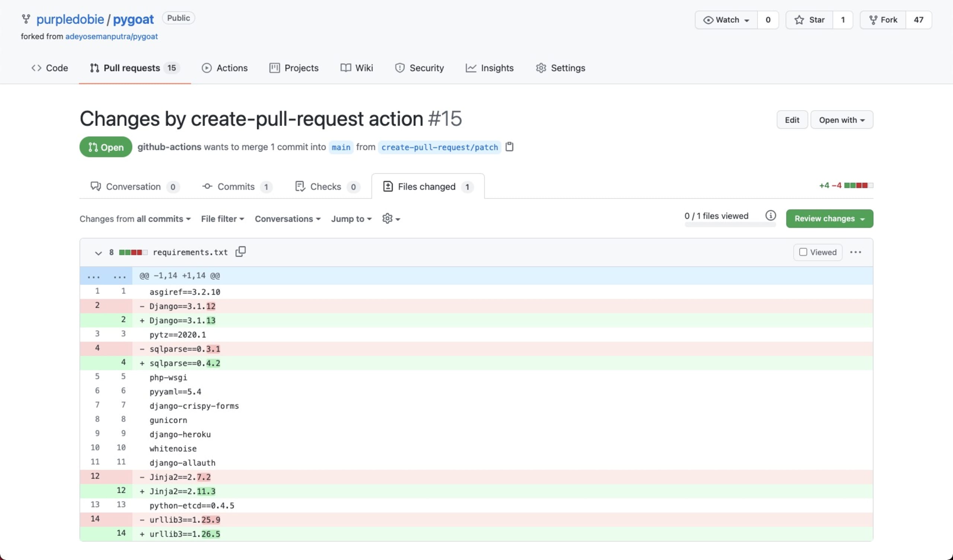Click the files viewed progress bar
Screen dimensions: 953x560
[x=730, y=225]
